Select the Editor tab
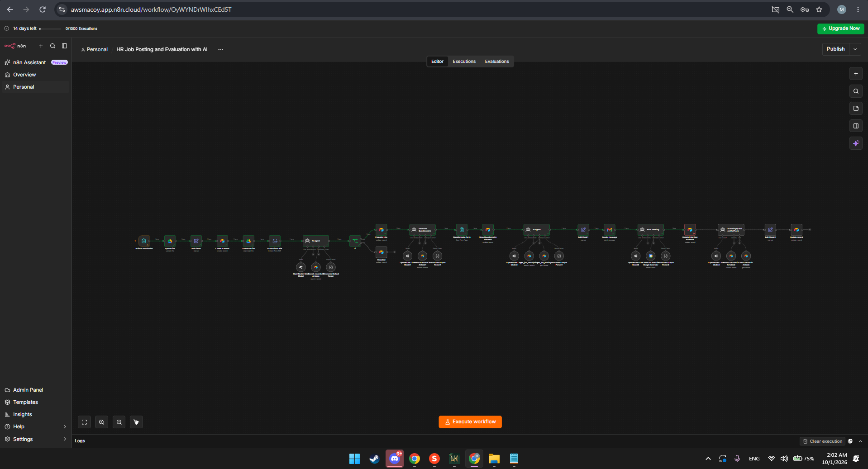The height and width of the screenshot is (469, 868). 437,62
